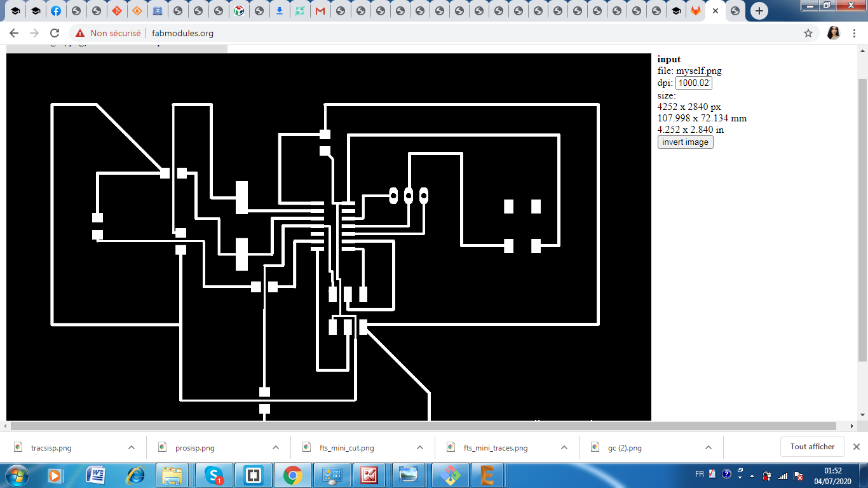Click the forward navigation arrow
Viewport: 868px width, 488px height.
pos(34,33)
